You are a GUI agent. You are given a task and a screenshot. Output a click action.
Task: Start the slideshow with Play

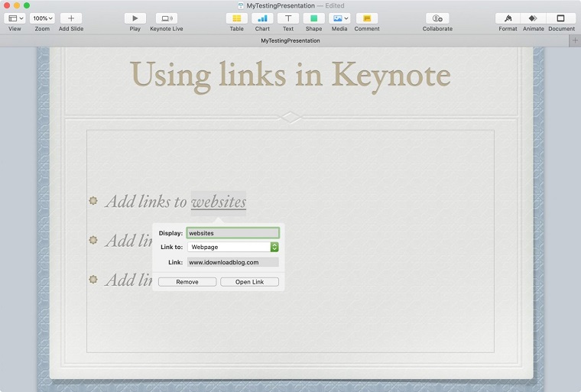pos(135,18)
